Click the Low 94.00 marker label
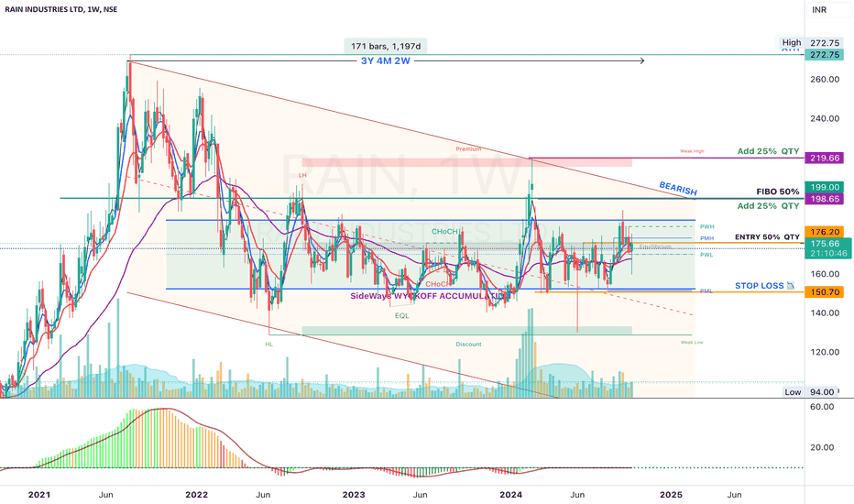 point(810,392)
